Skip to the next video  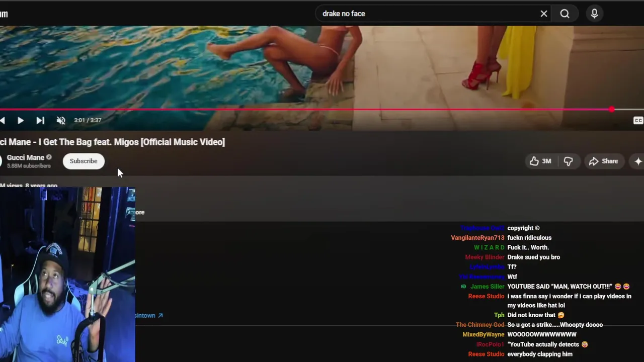pyautogui.click(x=40, y=120)
